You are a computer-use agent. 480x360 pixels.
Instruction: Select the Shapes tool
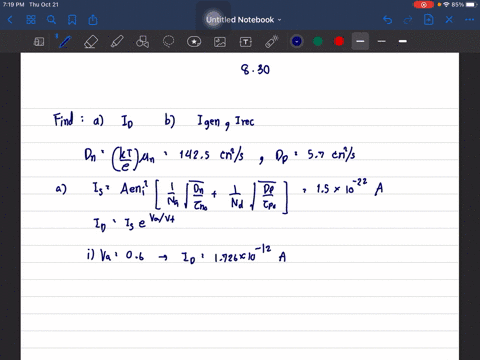point(143,42)
